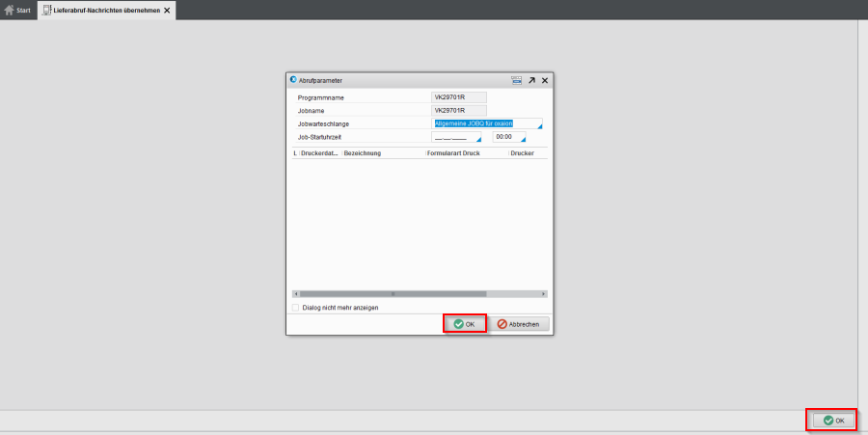This screenshot has height=435, width=868.
Task: Click the scrollbar's right arrow in printer table
Action: pos(544,293)
